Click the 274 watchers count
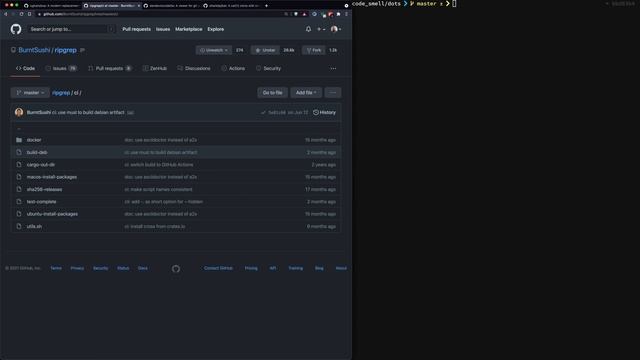Viewport: 640px width, 360px height. pos(240,50)
